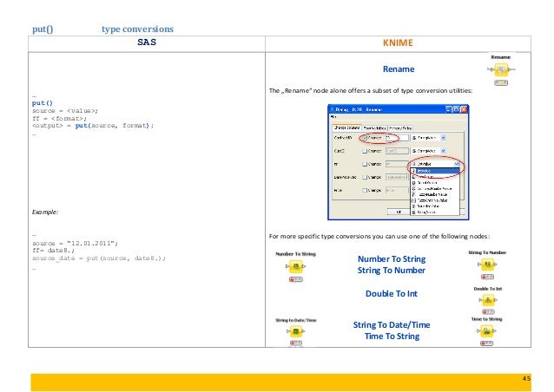The image size is (554, 392).
Task: Maximize the Rename dialog window
Action: 456,109
